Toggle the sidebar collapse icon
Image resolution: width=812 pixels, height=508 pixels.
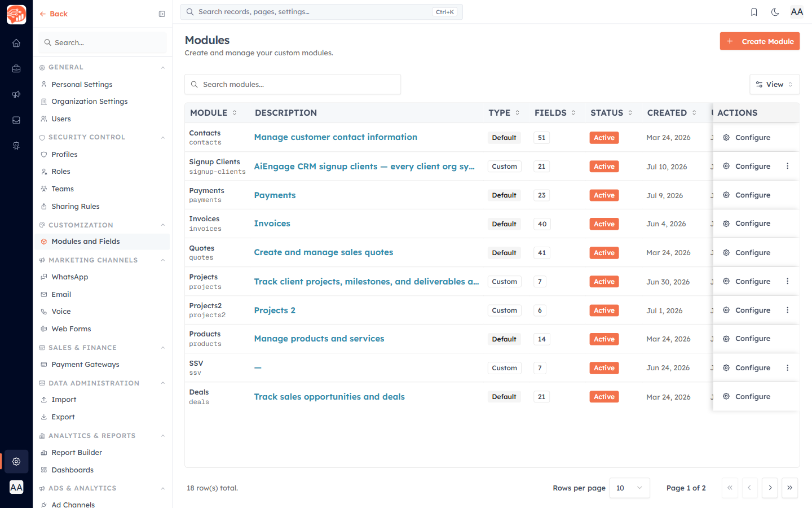[x=162, y=14]
